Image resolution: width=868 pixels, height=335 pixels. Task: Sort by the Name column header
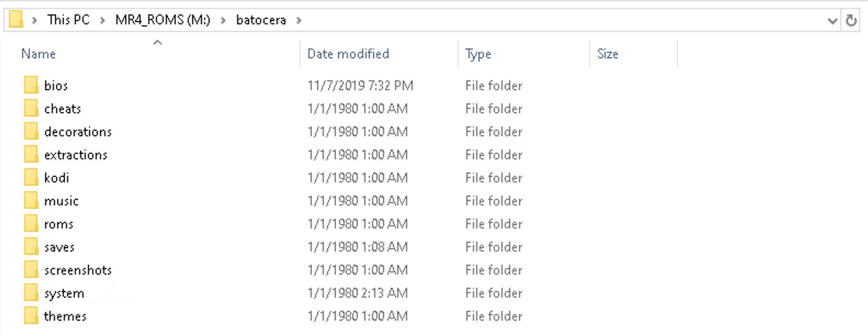tap(38, 54)
